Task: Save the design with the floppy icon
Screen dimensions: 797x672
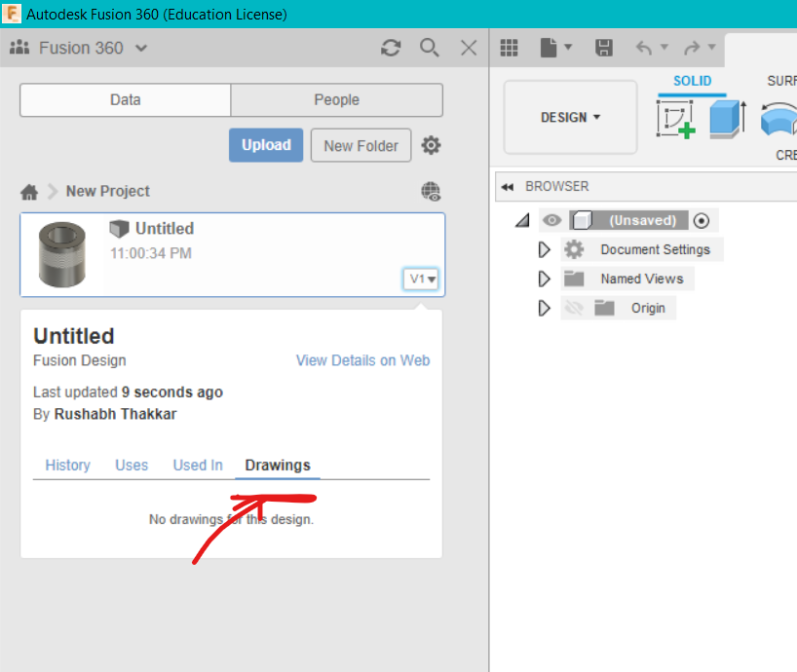Action: tap(604, 48)
